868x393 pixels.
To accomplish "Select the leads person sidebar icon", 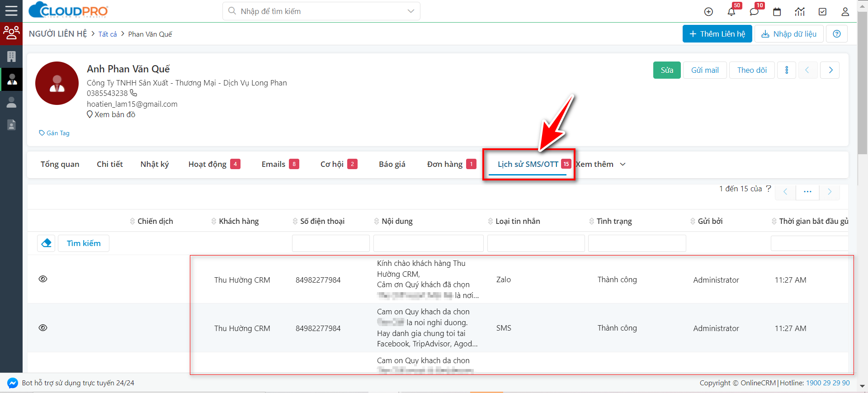I will 11,102.
